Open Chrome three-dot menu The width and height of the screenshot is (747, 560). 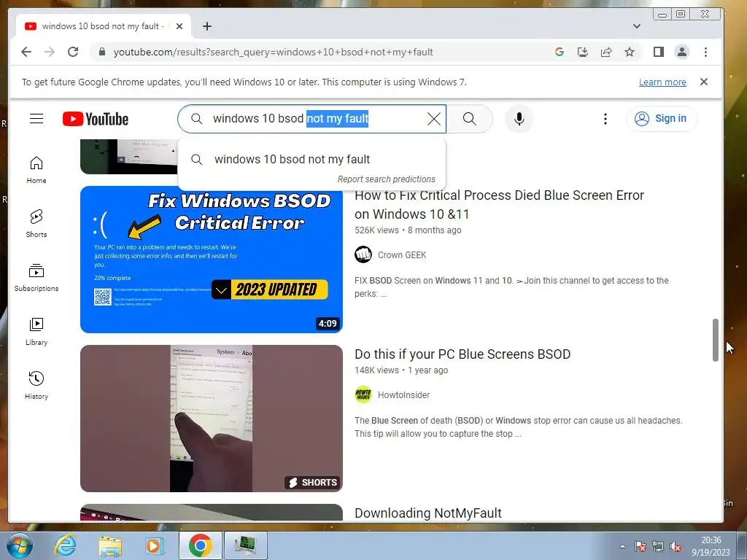705,52
